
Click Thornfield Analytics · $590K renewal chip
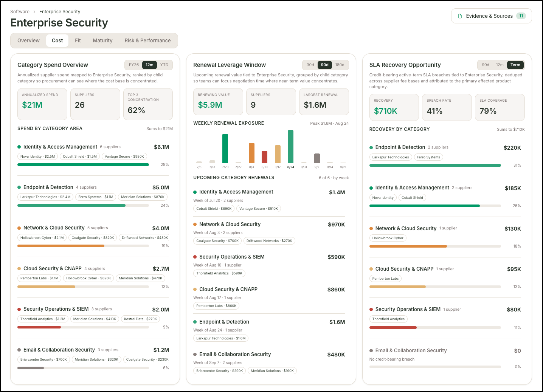point(219,273)
